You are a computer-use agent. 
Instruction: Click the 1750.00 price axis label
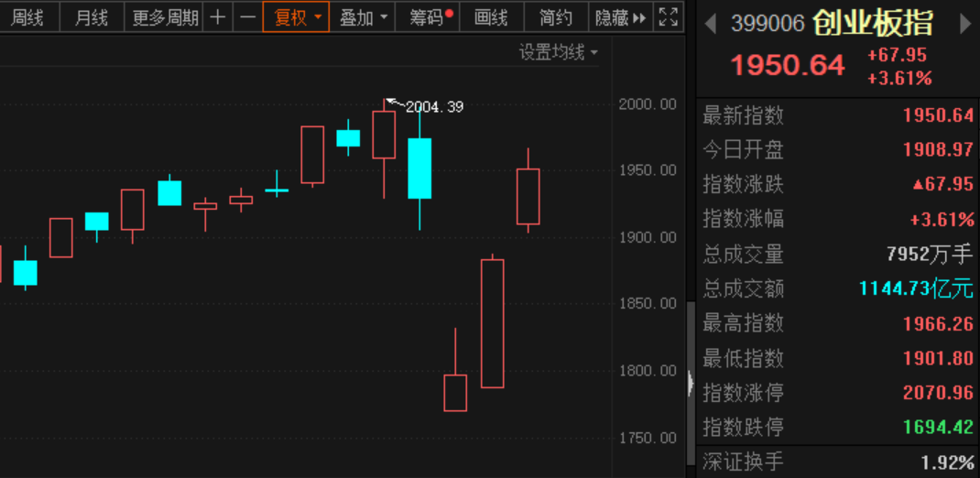648,438
